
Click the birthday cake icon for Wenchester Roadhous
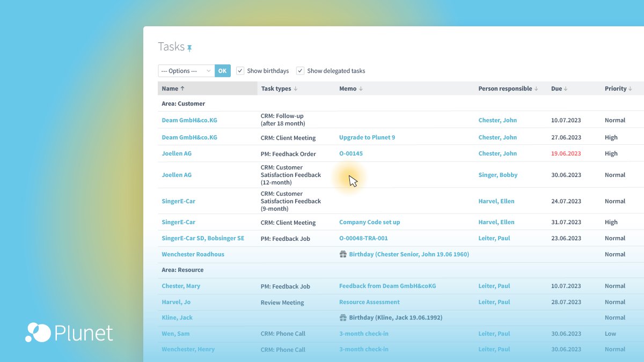point(342,254)
